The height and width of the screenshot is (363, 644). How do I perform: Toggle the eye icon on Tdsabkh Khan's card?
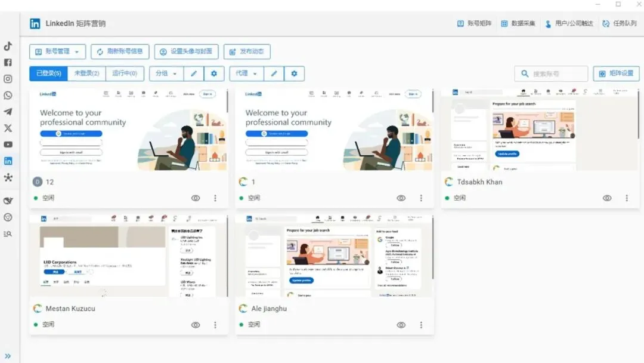pos(607,198)
